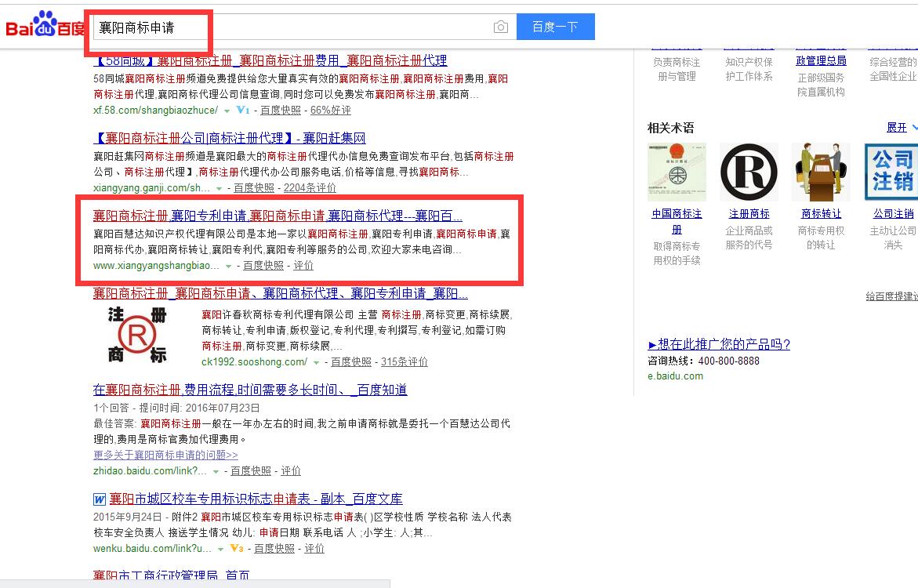Click the xiangyang.ganji.com URL text
The height and width of the screenshot is (588, 918).
151,188
